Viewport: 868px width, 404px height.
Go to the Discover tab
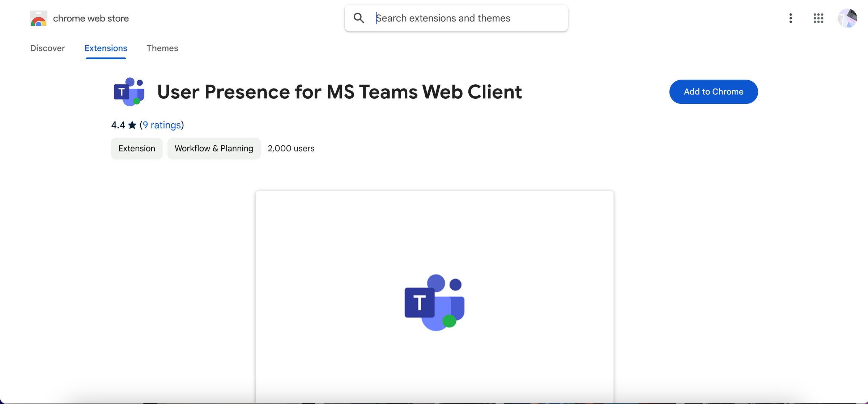coord(47,48)
